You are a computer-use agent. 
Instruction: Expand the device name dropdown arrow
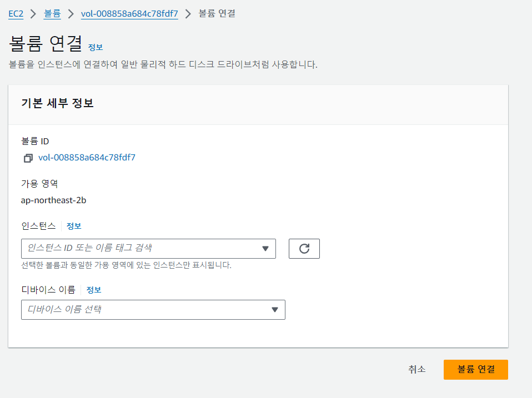pos(275,310)
